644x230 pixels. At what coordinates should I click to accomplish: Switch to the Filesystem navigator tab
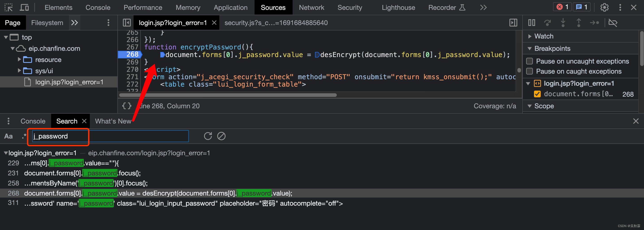click(x=47, y=23)
